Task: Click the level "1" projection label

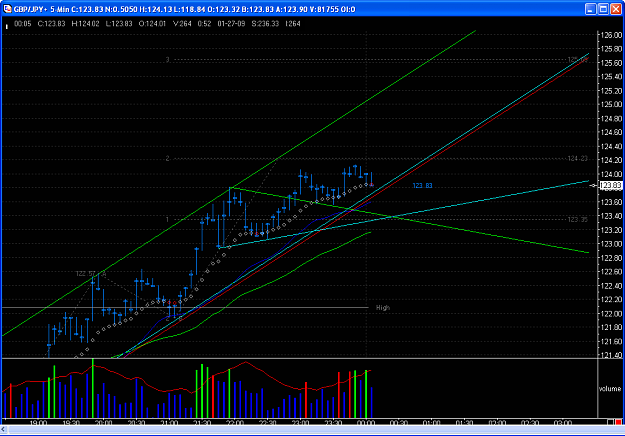Action: click(x=167, y=220)
